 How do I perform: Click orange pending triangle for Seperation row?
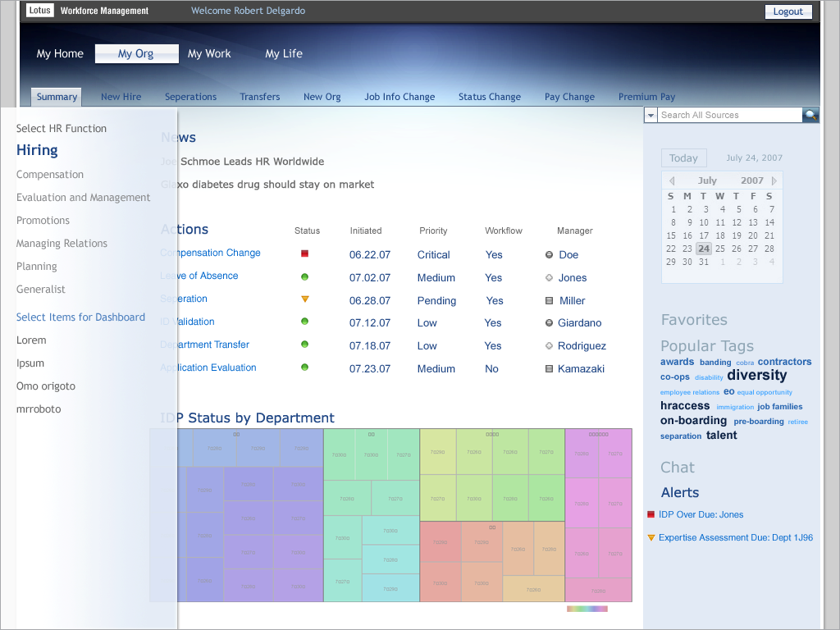pos(305,299)
